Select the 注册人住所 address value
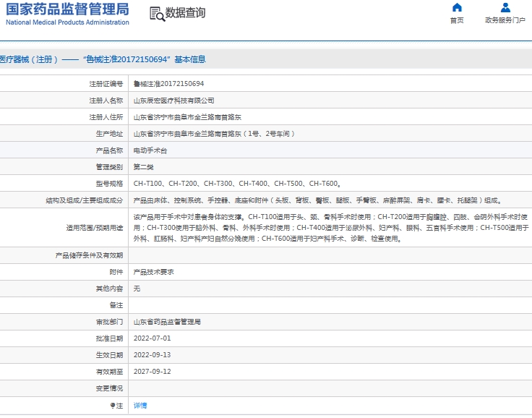The width and height of the screenshot is (532, 418). pos(187,117)
